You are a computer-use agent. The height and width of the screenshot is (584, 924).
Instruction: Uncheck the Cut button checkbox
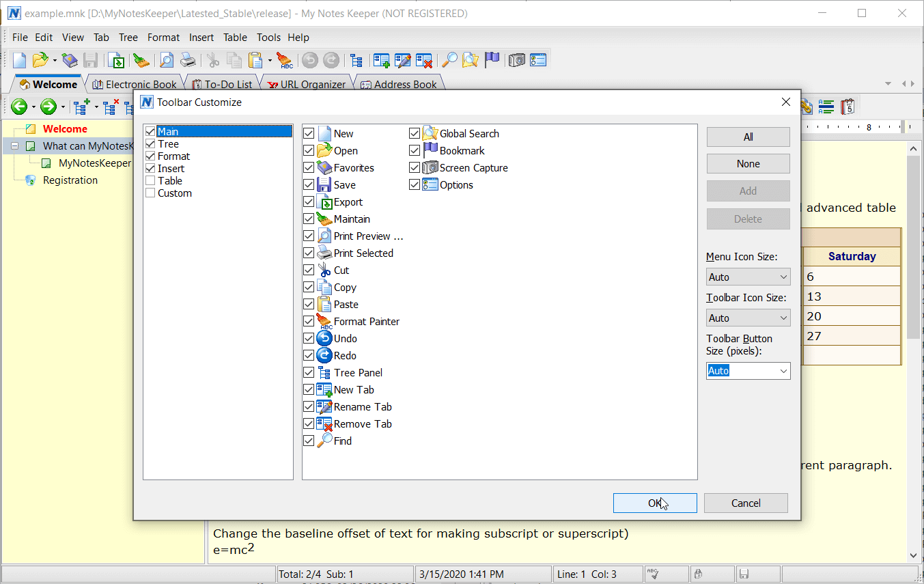point(309,270)
